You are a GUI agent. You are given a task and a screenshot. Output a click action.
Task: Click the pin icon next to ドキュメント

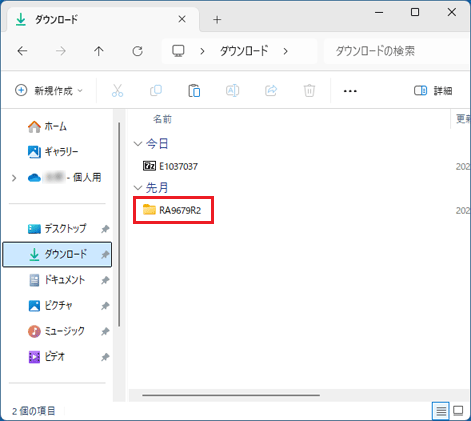pos(105,280)
